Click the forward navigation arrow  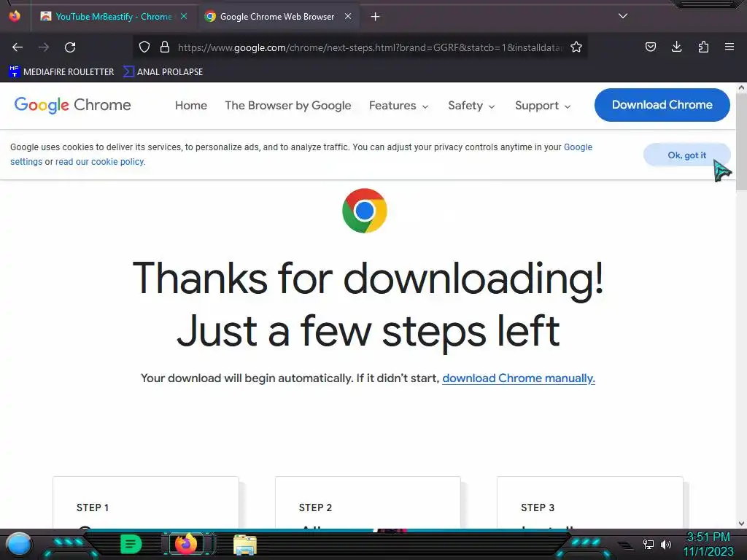point(44,47)
